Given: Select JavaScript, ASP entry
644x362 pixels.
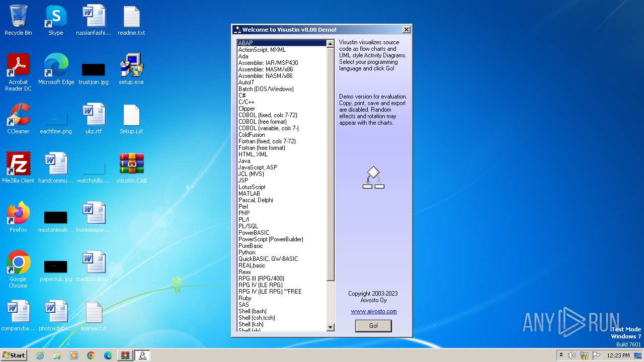Looking at the screenshot, I should coord(282,167).
